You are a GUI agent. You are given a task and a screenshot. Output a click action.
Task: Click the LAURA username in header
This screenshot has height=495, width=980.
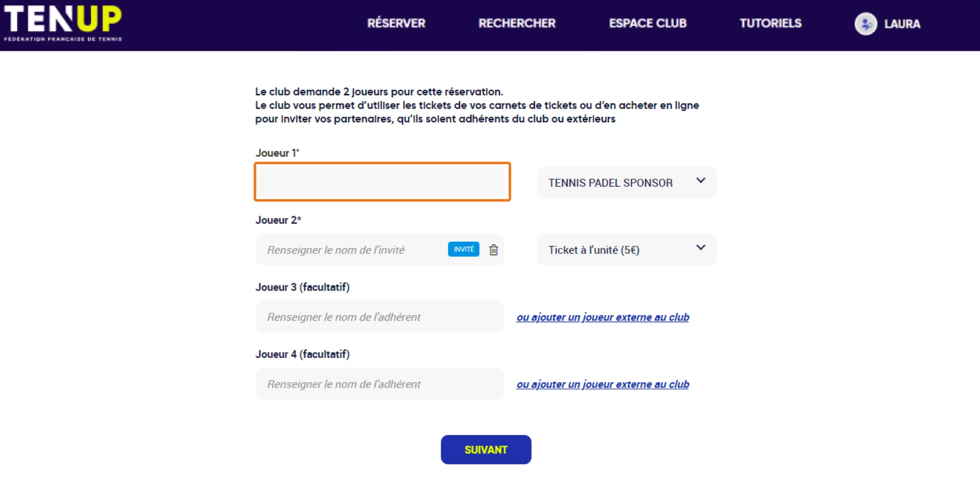902,24
